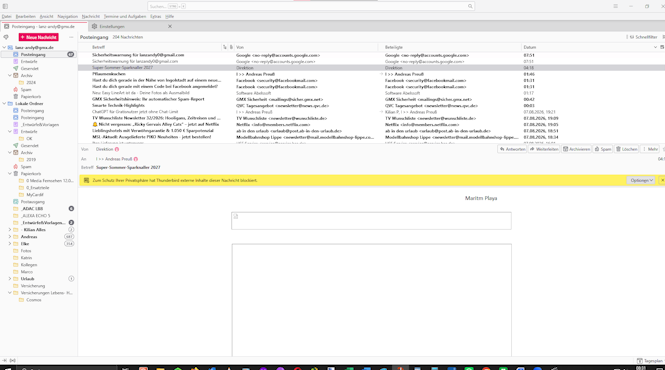This screenshot has height=370, width=665.
Task: Select the Smarte Technik Highlights message
Action: (x=371, y=105)
